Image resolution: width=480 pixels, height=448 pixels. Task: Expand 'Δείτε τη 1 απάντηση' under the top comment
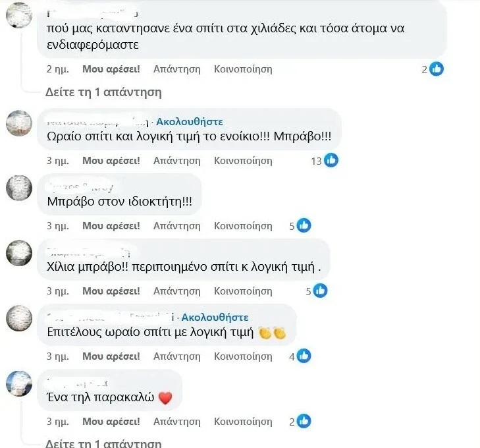[x=103, y=92]
